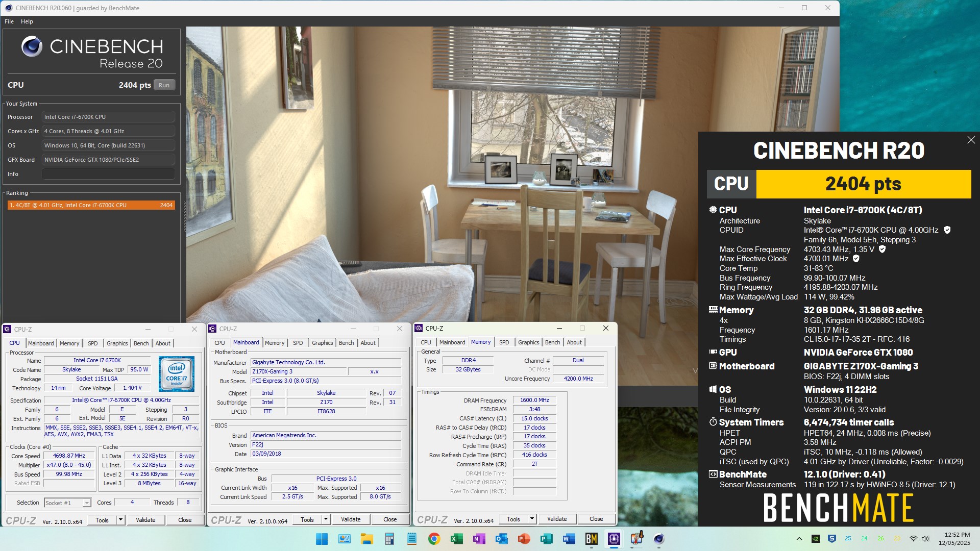
Task: Expand Tools dropdown arrow in left CPU-Z window
Action: tap(121, 520)
